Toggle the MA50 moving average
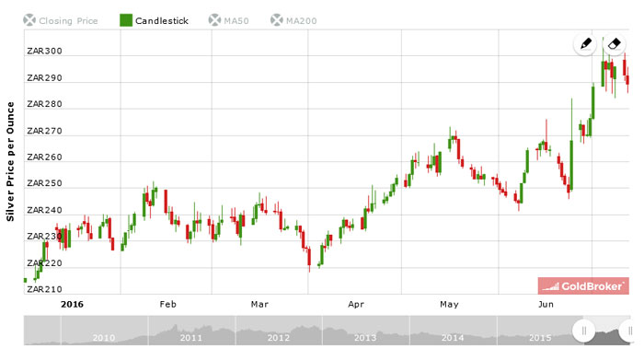Viewport: 644px width, 349px height. [x=229, y=20]
